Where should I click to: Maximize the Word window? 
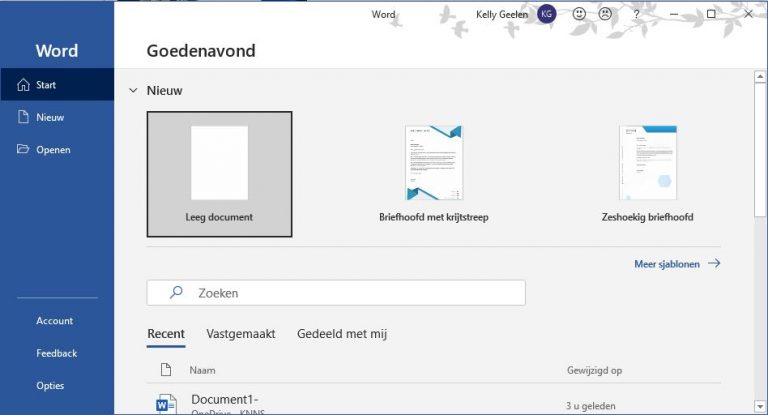(x=711, y=14)
